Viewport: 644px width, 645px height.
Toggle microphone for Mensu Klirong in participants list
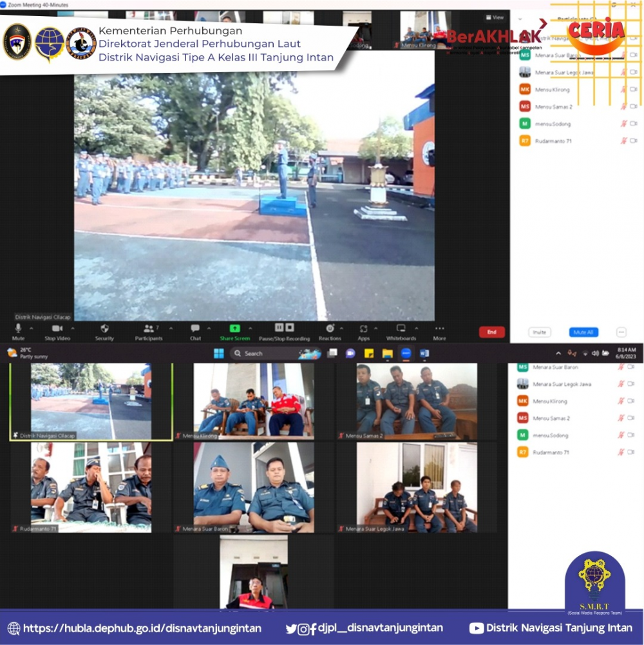click(624, 90)
